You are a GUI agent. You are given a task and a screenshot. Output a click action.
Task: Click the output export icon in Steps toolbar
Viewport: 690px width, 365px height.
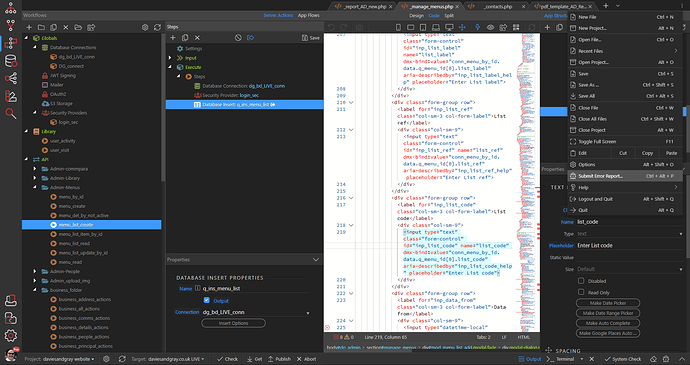point(250,38)
